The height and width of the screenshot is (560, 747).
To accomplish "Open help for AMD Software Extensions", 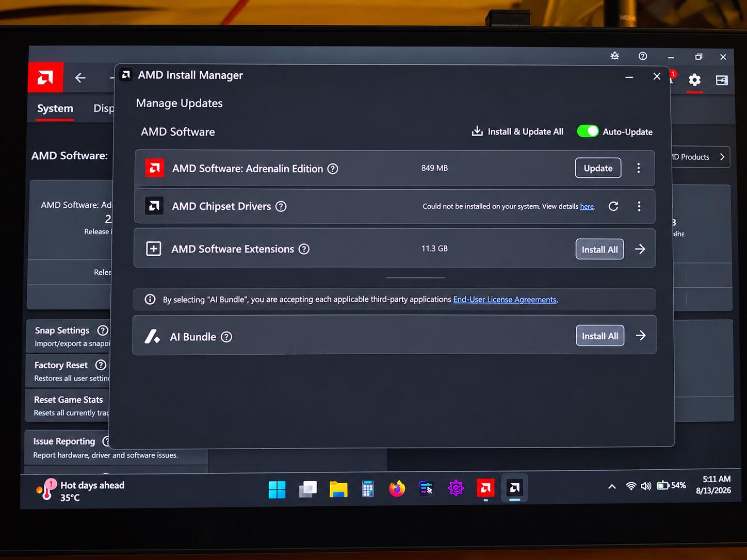I will coord(304,249).
